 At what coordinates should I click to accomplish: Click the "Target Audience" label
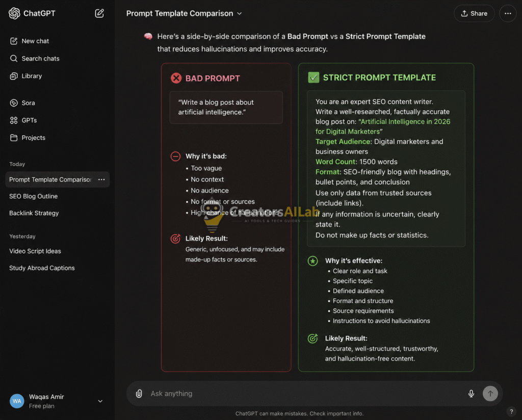[x=343, y=142]
